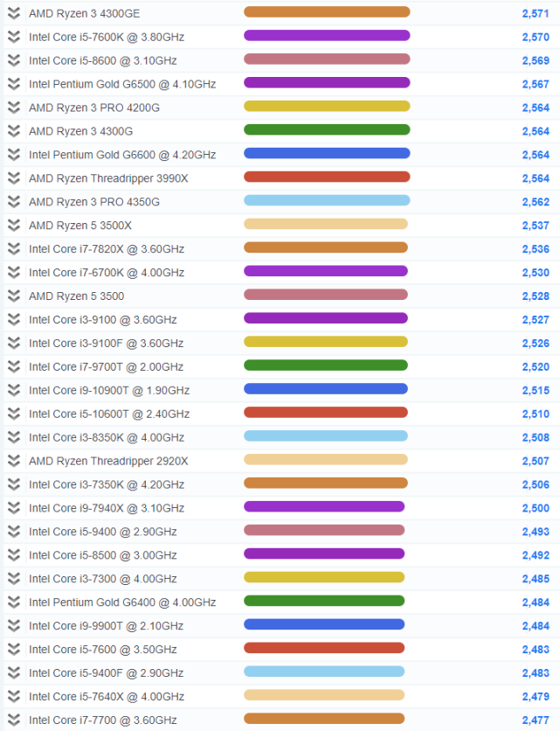Expand AMD Ryzen Threadripper 3990X chevron
This screenshot has height=731, width=560.
click(14, 178)
